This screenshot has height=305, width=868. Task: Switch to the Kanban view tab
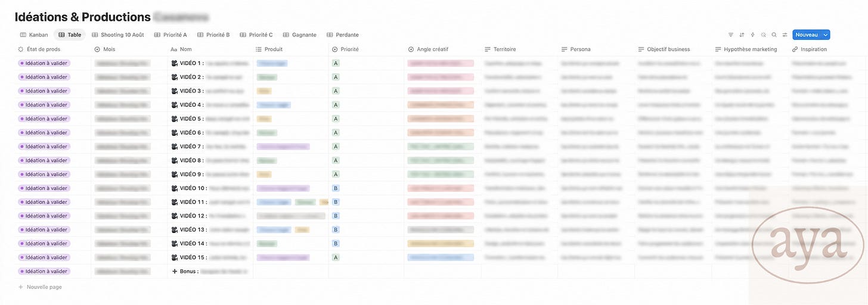[34, 35]
